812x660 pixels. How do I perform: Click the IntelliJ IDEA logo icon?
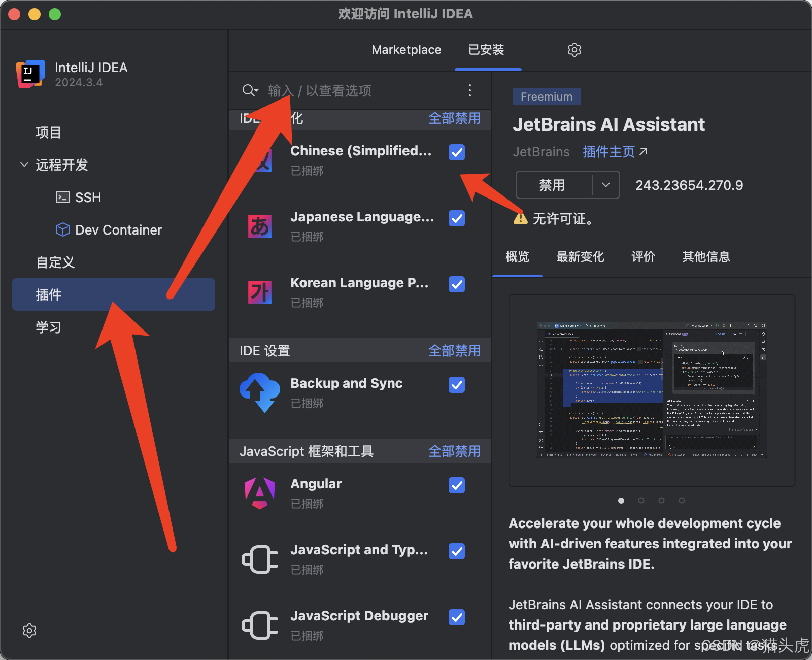click(30, 74)
